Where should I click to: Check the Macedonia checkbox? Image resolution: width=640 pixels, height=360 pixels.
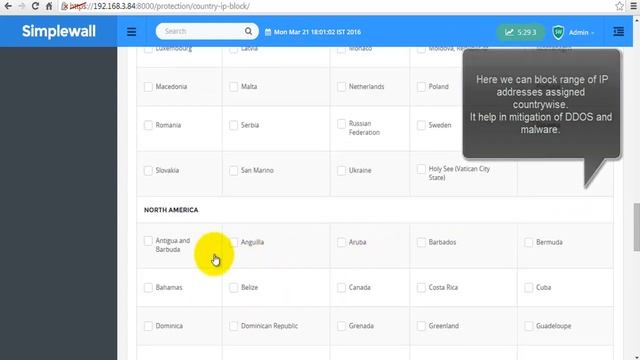point(148,87)
